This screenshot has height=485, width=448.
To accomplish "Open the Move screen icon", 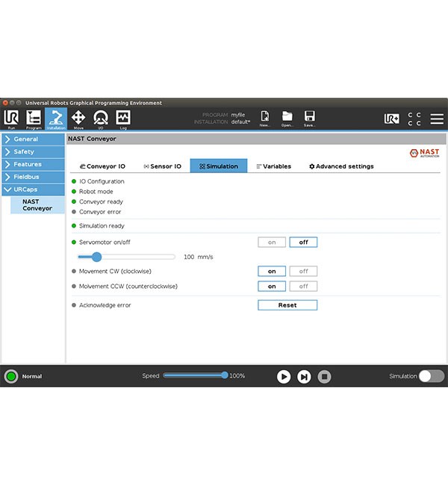I will pos(78,119).
